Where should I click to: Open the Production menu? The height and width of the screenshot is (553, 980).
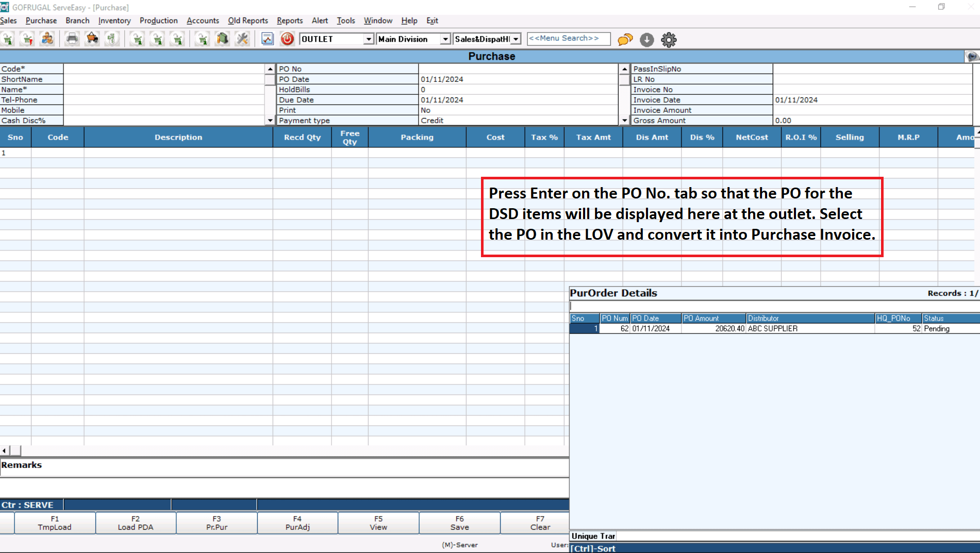point(159,21)
